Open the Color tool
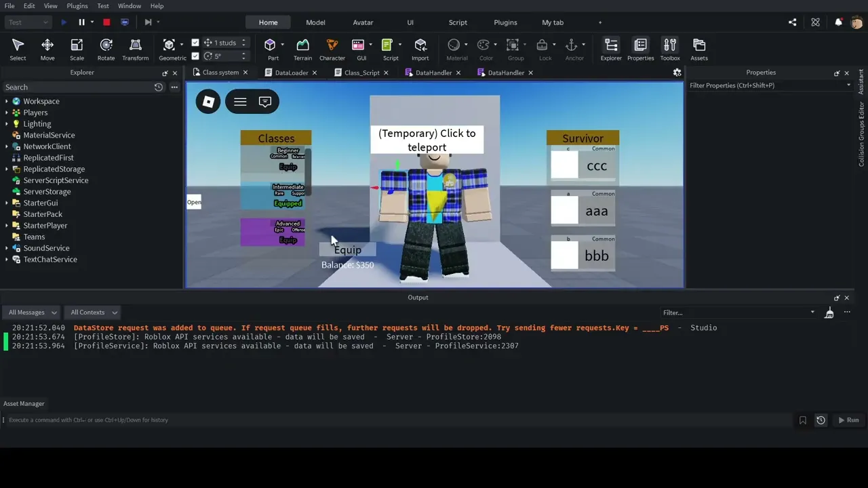The image size is (868, 488). [x=486, y=49]
